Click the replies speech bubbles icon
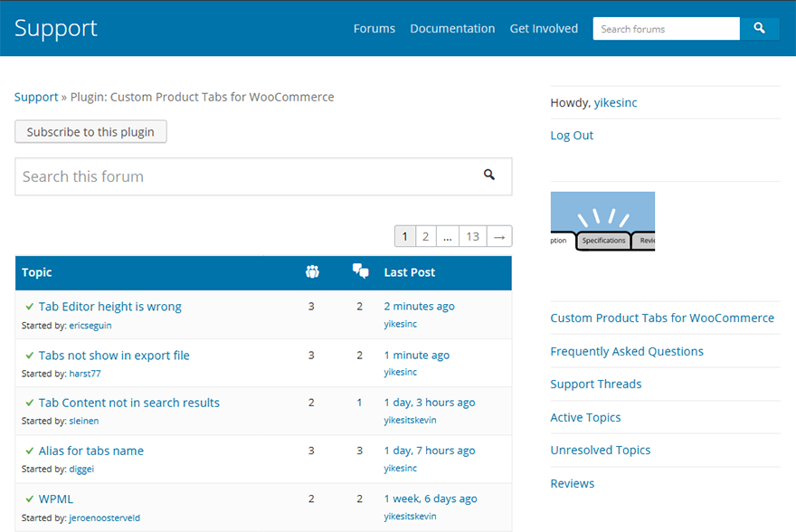Viewport: 796px width, 532px height. [360, 272]
